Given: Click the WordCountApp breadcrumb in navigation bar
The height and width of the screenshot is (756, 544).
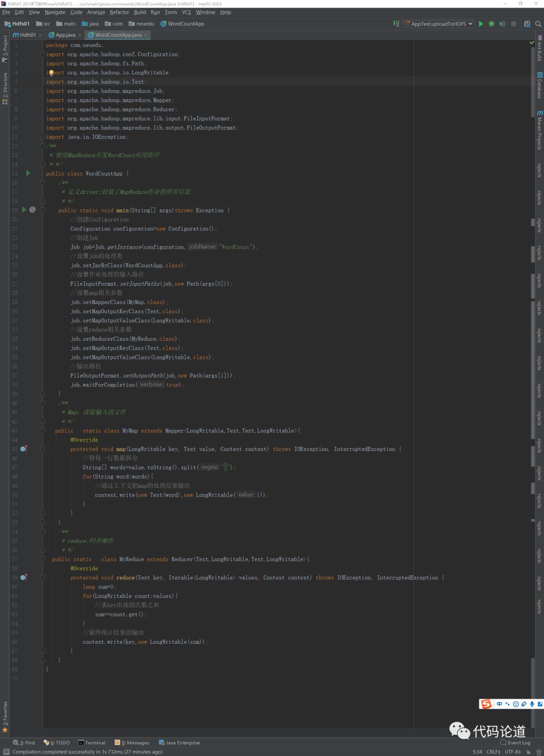Looking at the screenshot, I should tap(182, 24).
